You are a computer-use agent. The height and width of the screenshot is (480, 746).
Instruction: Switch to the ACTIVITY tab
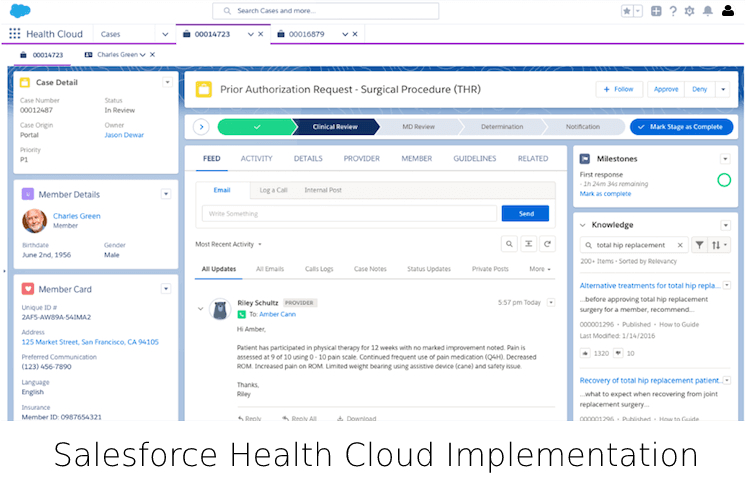[x=256, y=158]
